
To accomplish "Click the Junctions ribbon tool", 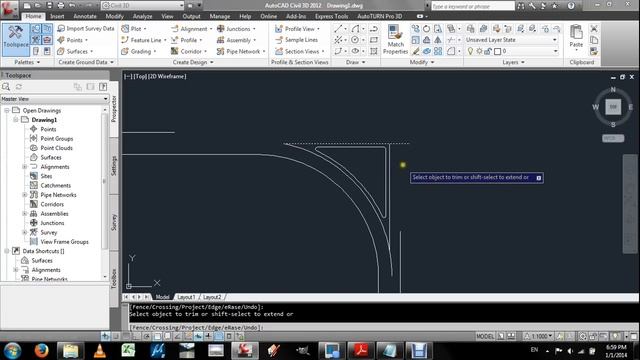I will tap(236, 29).
